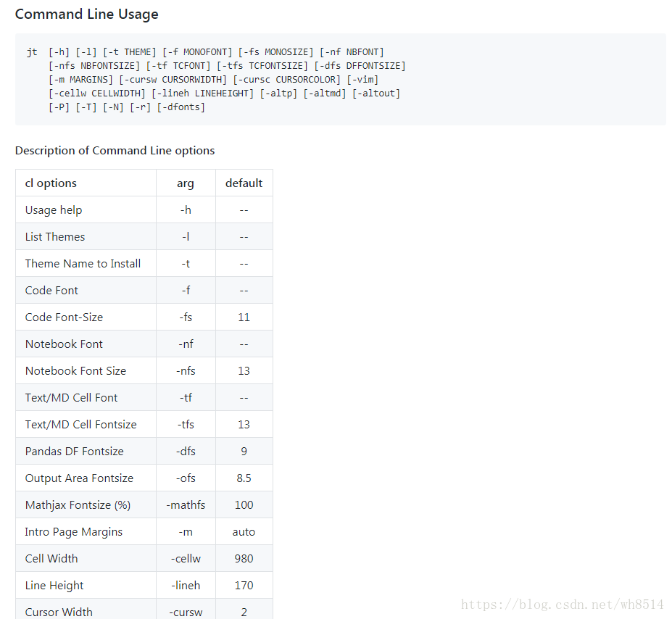Click the 'List Themes' cell
The height and width of the screenshot is (619, 672).
coord(54,236)
